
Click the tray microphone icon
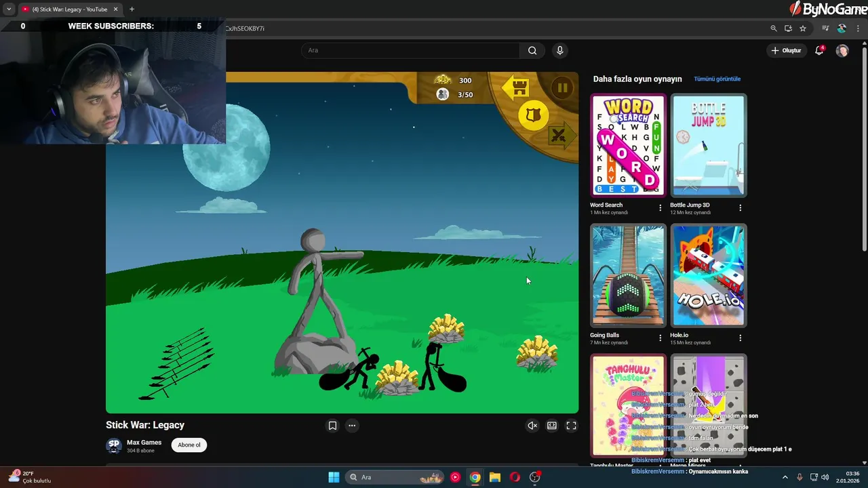coord(800,477)
